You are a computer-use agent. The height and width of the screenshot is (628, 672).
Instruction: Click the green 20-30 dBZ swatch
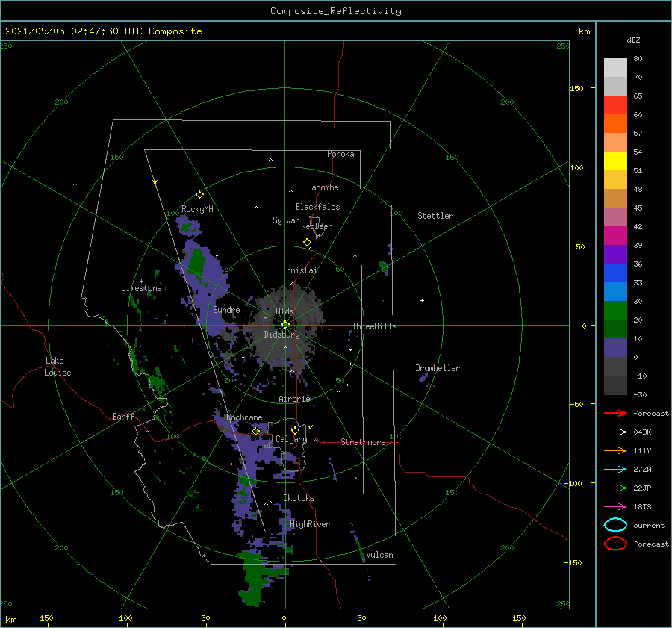615,310
